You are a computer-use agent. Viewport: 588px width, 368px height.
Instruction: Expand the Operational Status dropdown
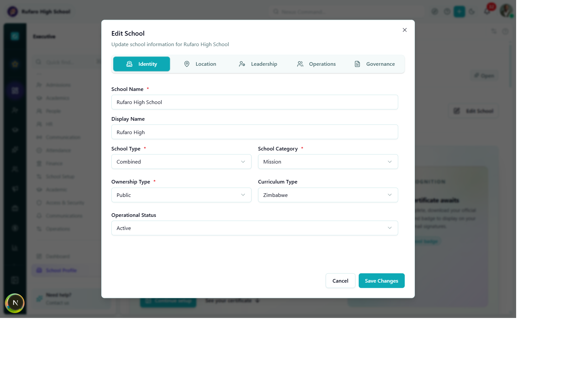(254, 228)
